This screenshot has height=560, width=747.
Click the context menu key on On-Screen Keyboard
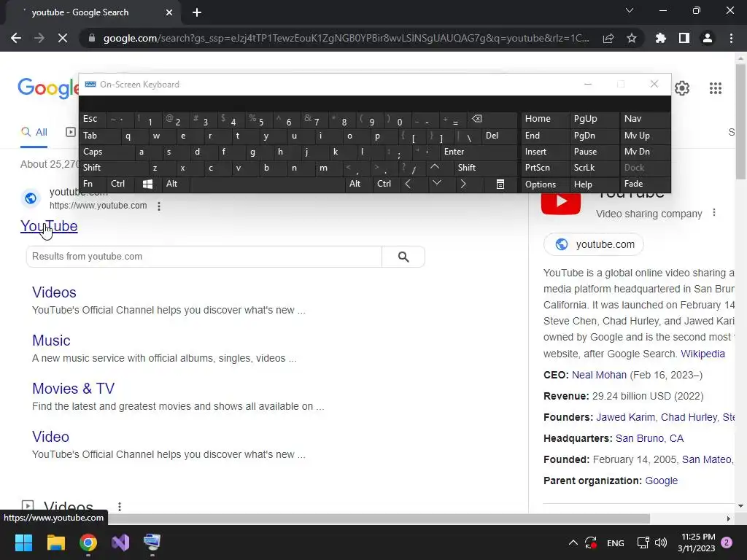point(500,184)
